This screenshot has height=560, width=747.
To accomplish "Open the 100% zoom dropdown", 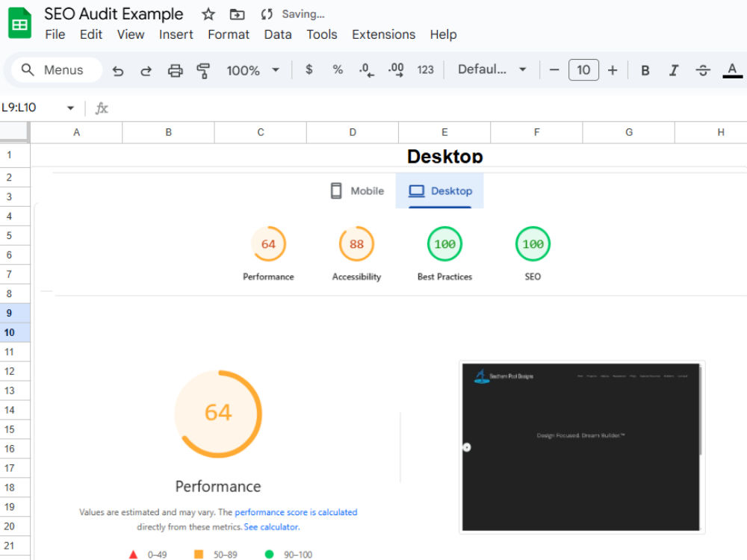I will 253,70.
